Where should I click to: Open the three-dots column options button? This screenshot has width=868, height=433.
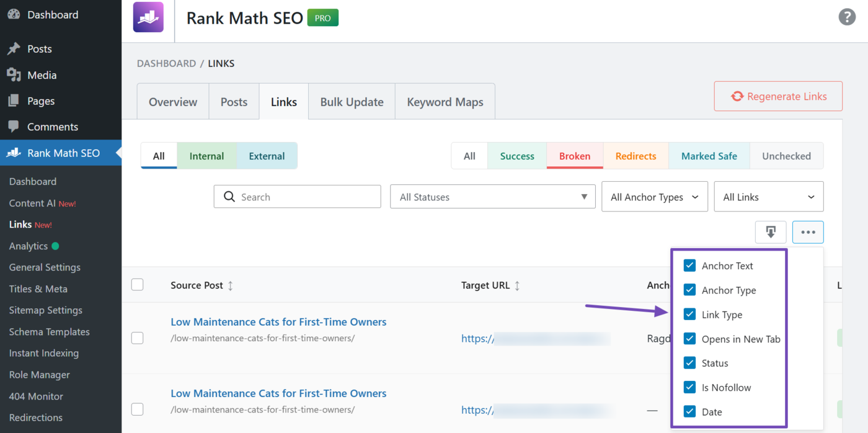[808, 232]
